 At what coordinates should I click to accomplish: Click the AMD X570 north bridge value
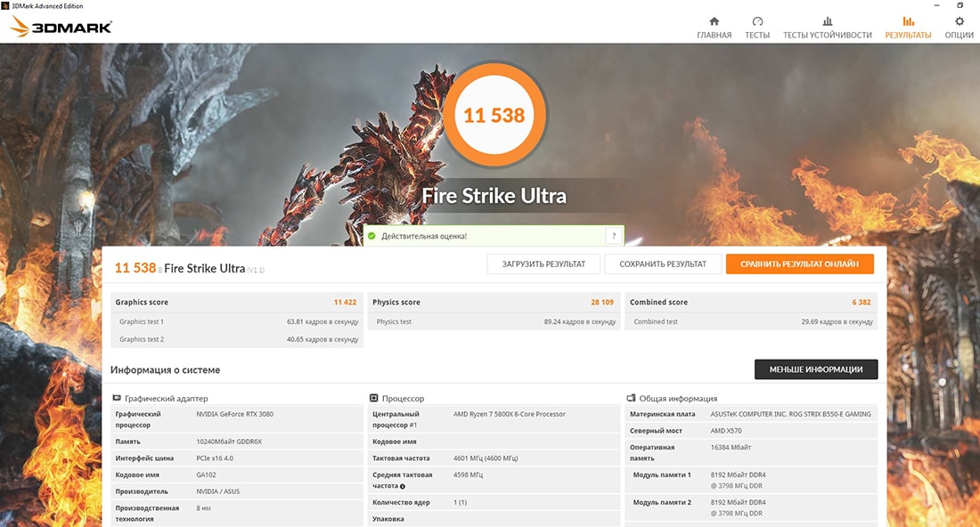(x=726, y=431)
